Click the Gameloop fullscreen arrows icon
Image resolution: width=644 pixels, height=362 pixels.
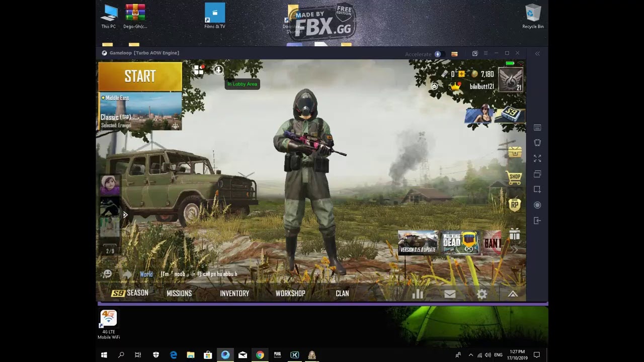(537, 158)
